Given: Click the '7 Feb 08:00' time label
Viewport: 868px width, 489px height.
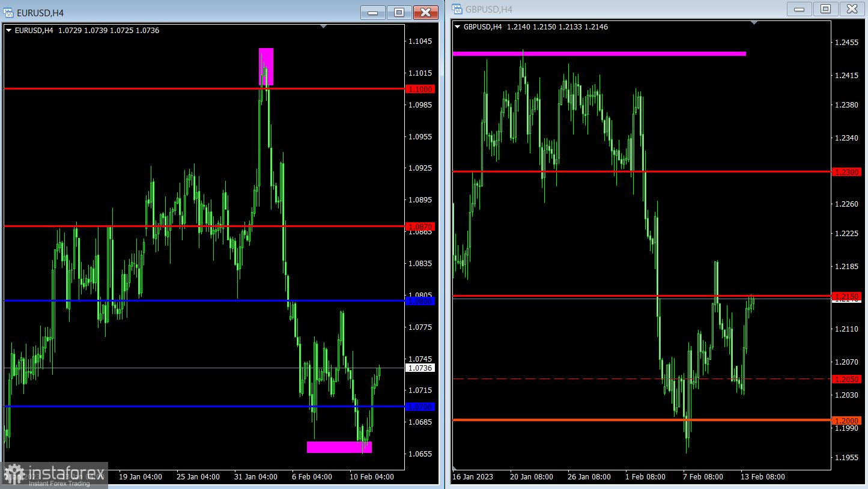Looking at the screenshot, I should coord(703,477).
